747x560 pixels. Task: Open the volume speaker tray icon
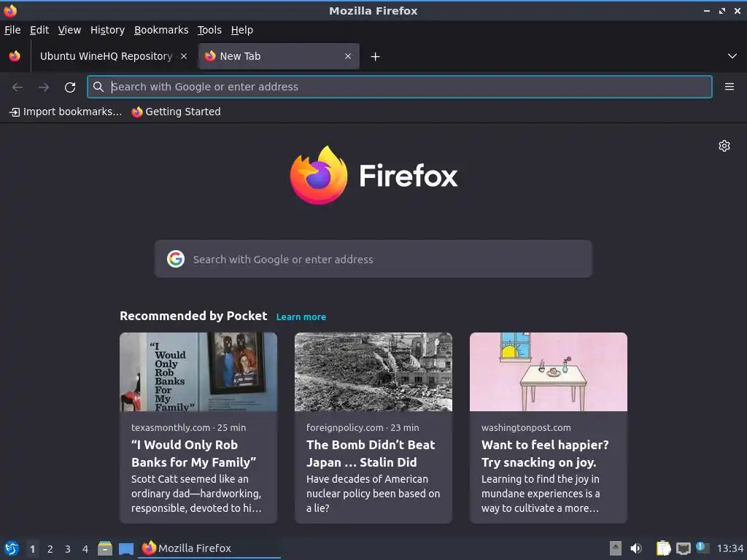(x=636, y=548)
